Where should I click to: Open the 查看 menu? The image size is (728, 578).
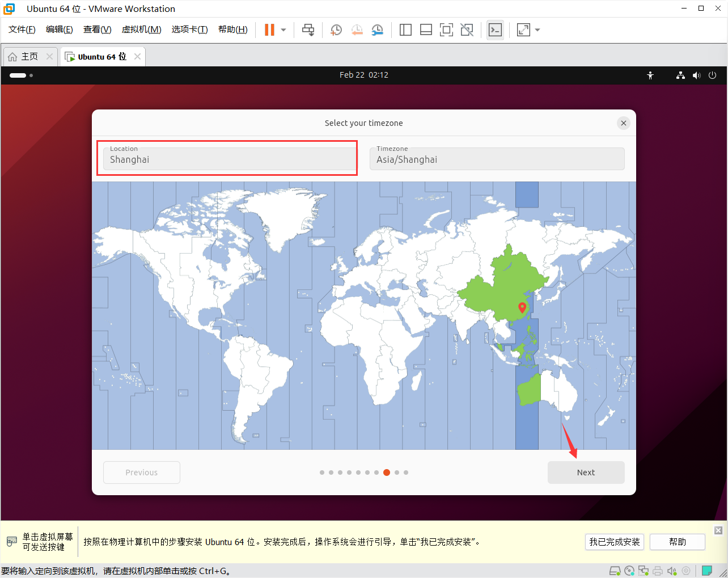98,29
